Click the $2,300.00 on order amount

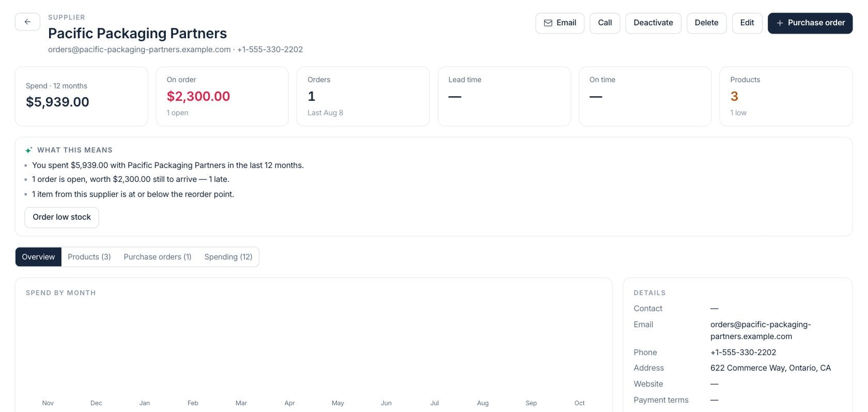point(198,96)
